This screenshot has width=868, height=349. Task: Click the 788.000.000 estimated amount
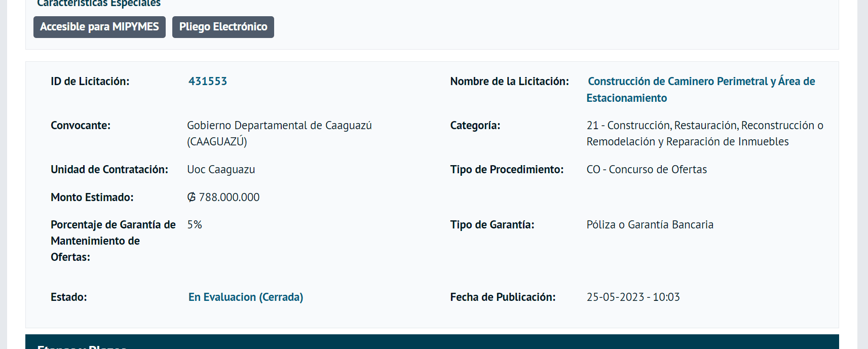click(229, 198)
